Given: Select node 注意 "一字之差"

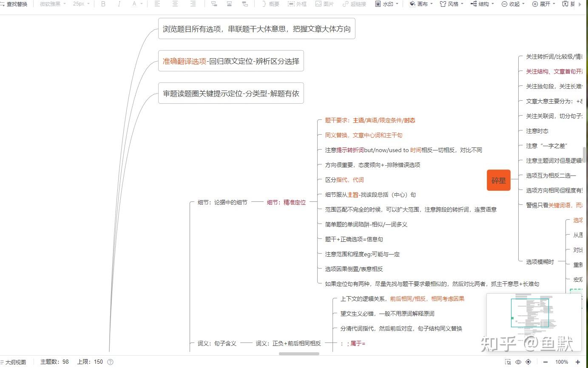Looking at the screenshot, I should (547, 146).
